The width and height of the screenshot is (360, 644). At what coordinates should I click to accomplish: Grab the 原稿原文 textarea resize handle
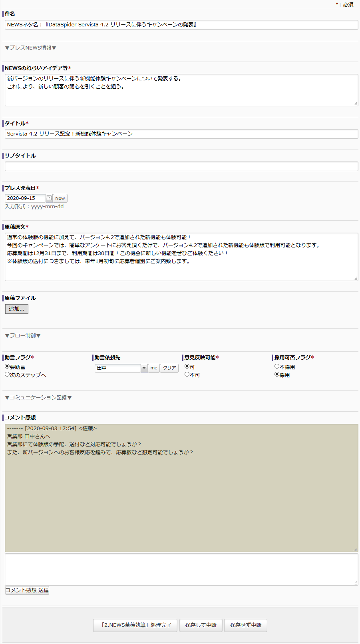click(355, 278)
